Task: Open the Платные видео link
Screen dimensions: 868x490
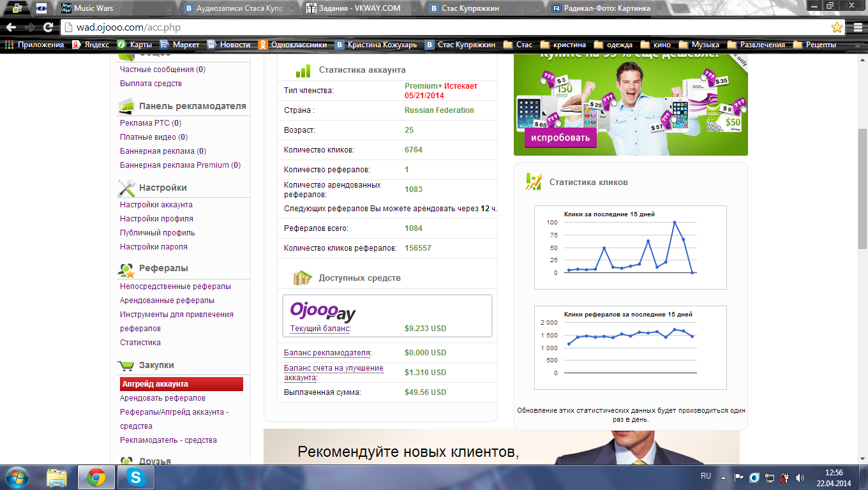Action: pos(154,137)
